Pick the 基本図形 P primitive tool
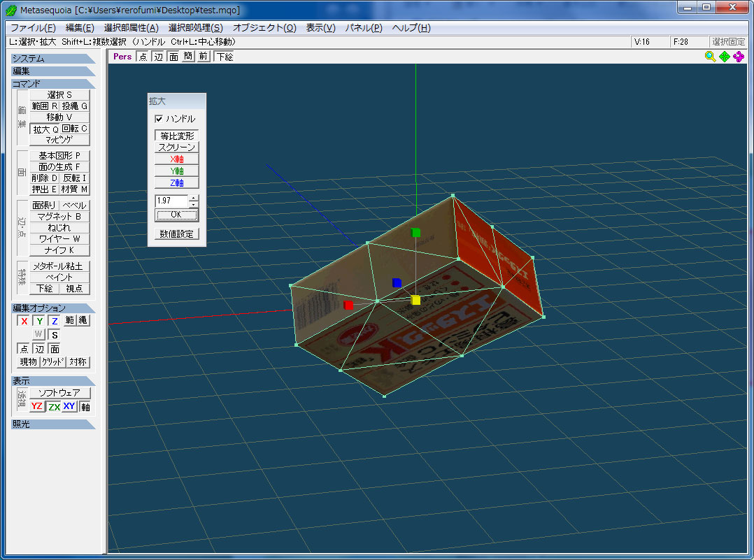This screenshot has width=754, height=560. [59, 156]
